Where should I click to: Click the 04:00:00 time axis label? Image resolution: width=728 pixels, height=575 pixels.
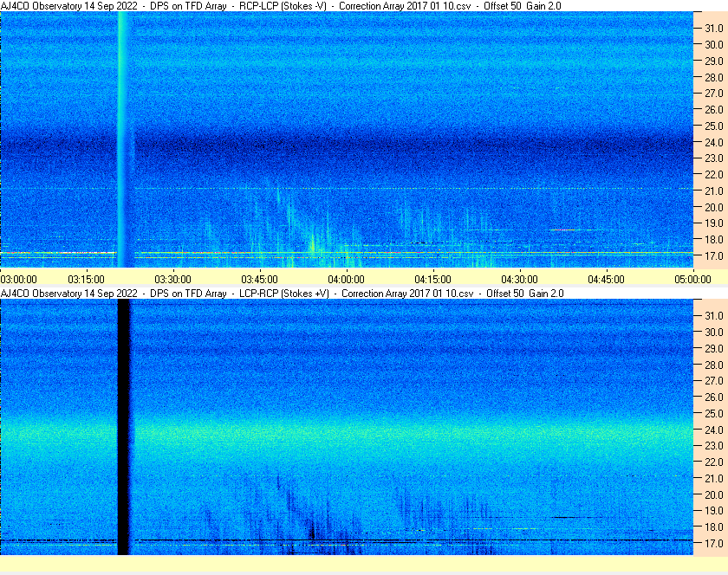point(347,280)
